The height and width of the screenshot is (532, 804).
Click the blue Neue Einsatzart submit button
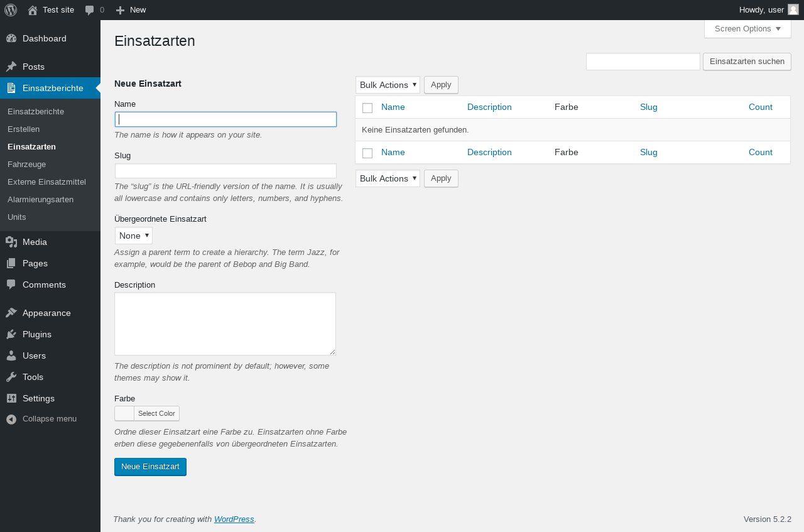150,467
